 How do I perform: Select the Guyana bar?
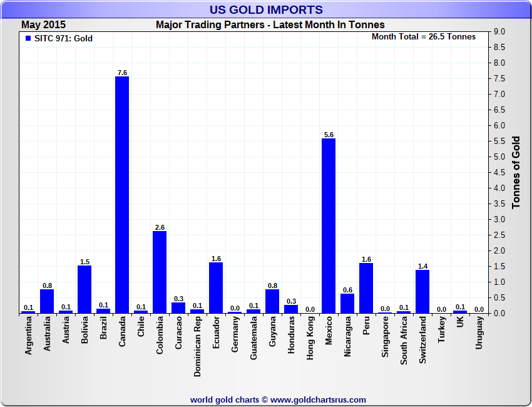tap(272, 301)
